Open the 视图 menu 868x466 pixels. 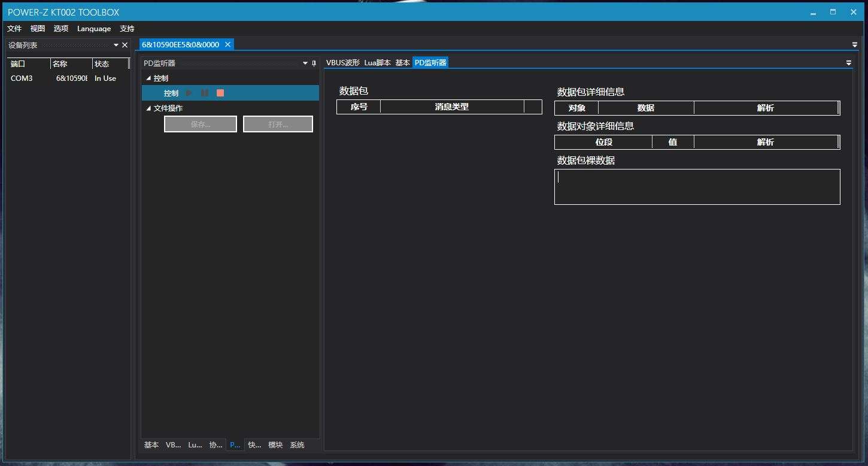point(38,29)
